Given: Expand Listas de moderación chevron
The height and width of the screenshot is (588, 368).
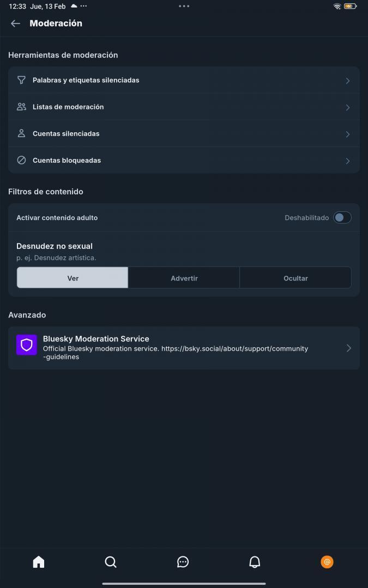Looking at the screenshot, I should click(x=348, y=107).
